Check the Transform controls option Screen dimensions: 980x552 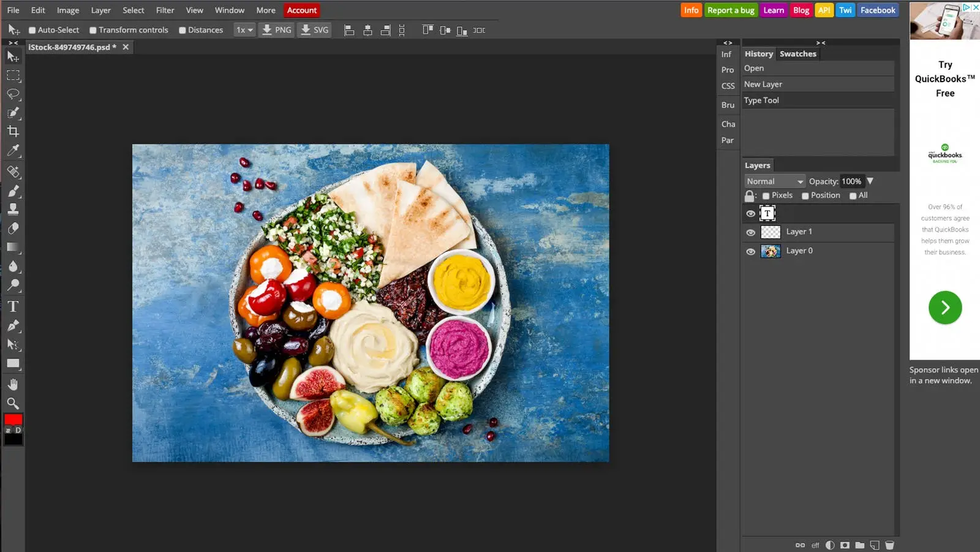point(93,29)
